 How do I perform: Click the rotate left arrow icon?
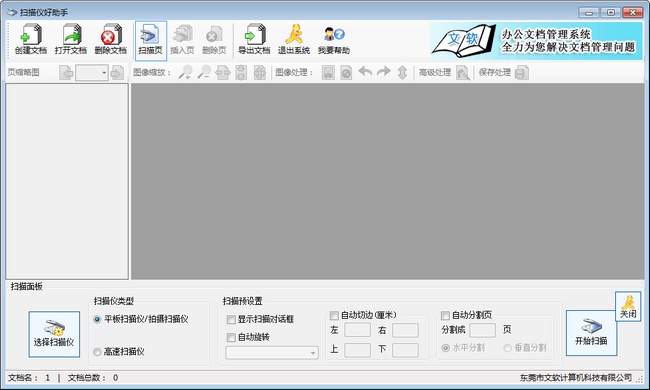tap(365, 72)
